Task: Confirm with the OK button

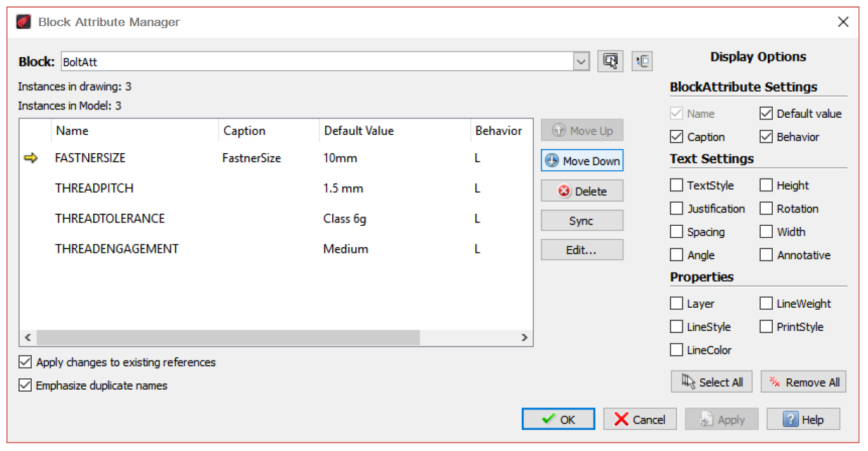Action: (558, 419)
